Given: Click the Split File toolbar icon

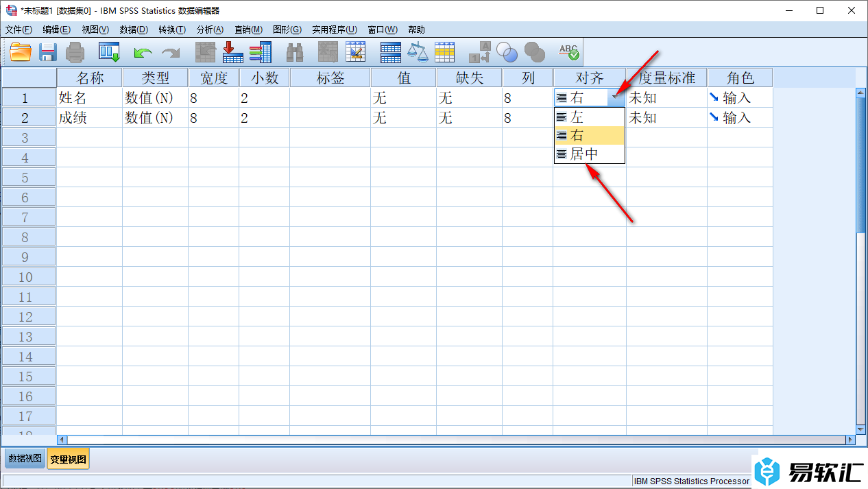Looking at the screenshot, I should [391, 52].
